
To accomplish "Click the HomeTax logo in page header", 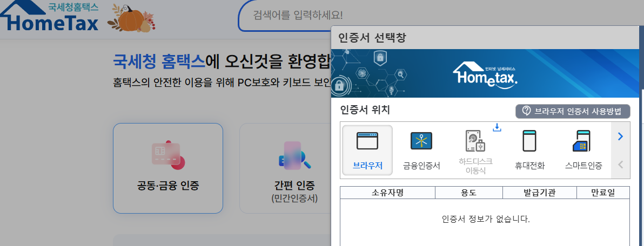I will point(49,17).
